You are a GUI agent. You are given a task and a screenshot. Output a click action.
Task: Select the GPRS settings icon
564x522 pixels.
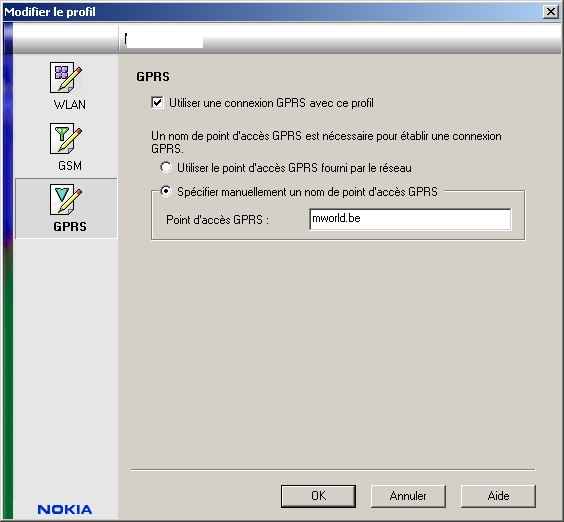pyautogui.click(x=66, y=200)
